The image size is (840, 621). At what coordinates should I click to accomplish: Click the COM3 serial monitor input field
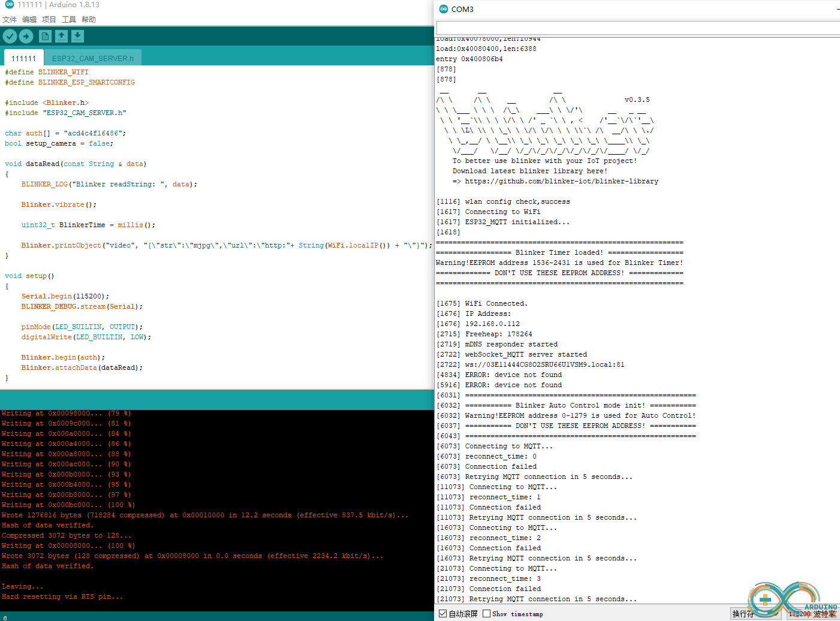tap(638, 28)
